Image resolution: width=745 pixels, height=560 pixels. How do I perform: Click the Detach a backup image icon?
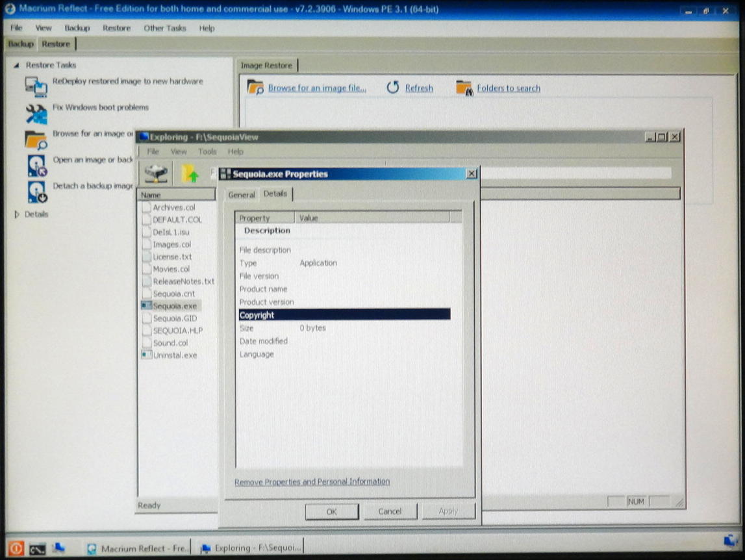pos(36,192)
